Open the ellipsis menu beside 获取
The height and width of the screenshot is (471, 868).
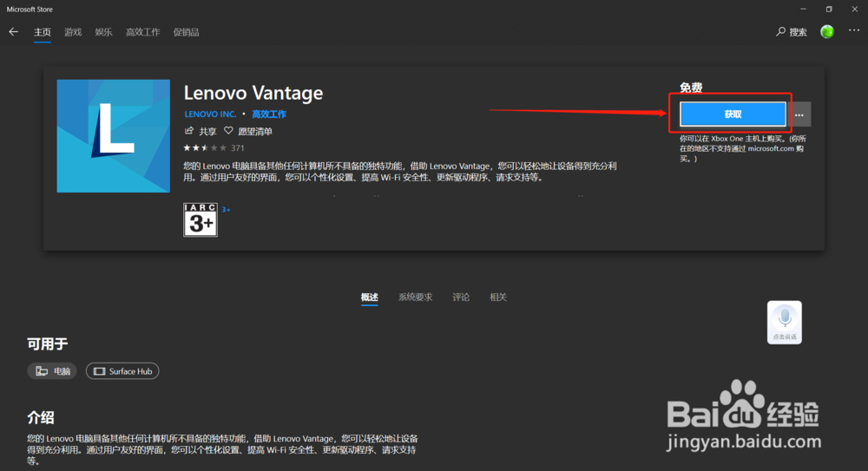point(799,114)
